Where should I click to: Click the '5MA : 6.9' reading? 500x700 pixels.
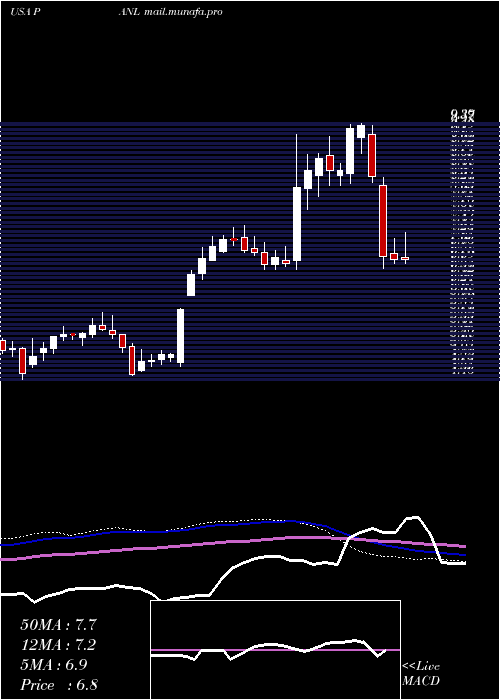click(54, 665)
